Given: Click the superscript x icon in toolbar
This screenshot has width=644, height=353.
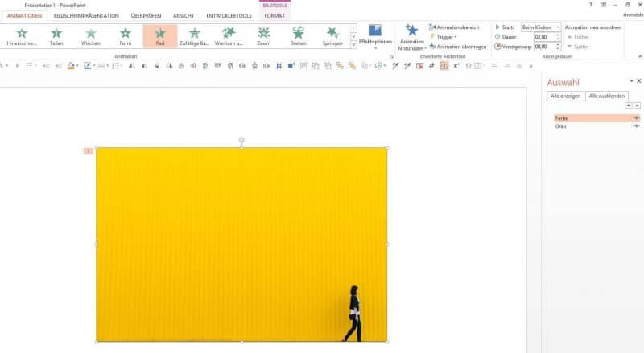Looking at the screenshot, I should (x=456, y=66).
